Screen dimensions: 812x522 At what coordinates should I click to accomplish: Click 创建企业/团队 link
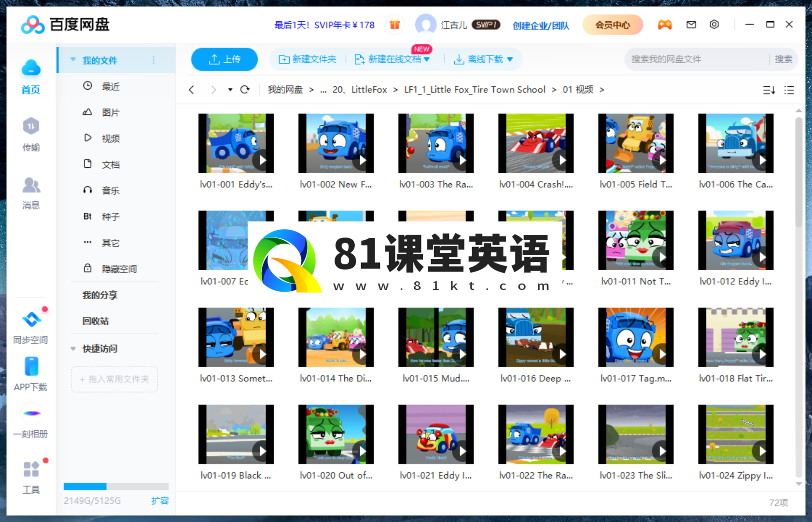pos(541,26)
